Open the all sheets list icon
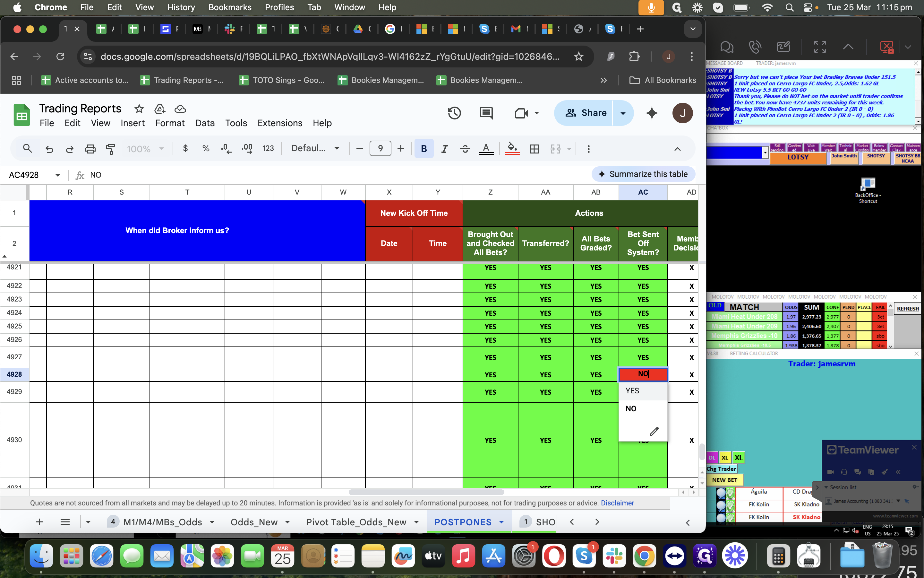The height and width of the screenshot is (578, 924). [65, 522]
